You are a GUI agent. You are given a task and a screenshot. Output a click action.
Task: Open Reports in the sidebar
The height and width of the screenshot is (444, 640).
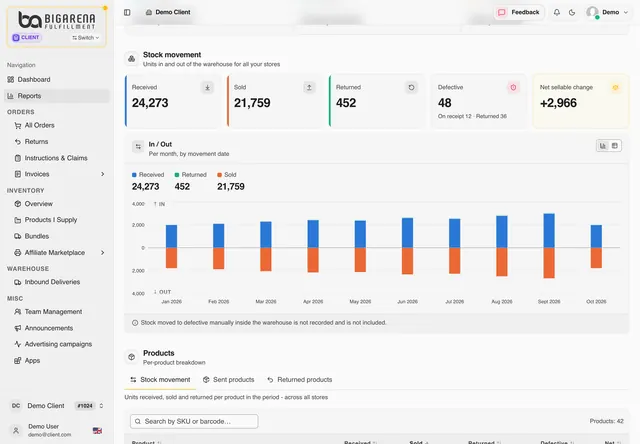pyautogui.click(x=57, y=96)
